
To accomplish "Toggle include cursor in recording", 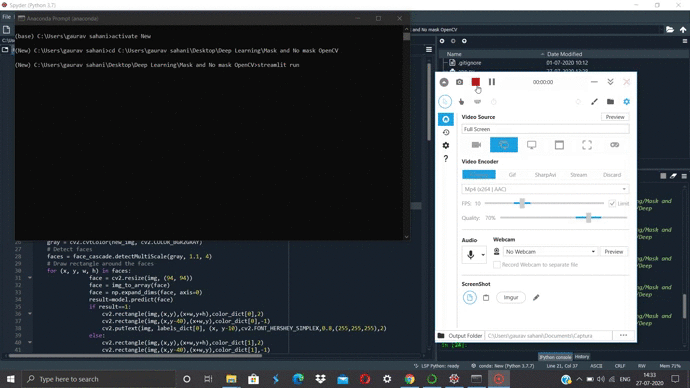I will (445, 102).
